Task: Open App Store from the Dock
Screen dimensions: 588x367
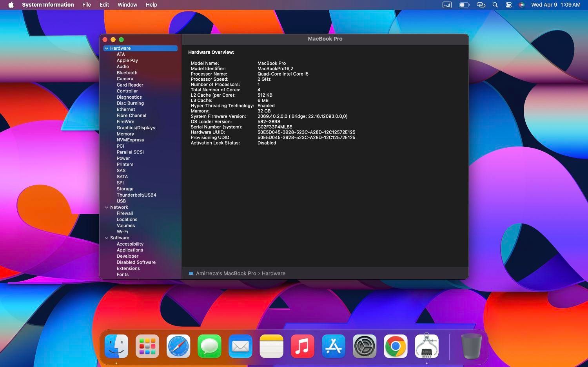Action: pos(334,346)
